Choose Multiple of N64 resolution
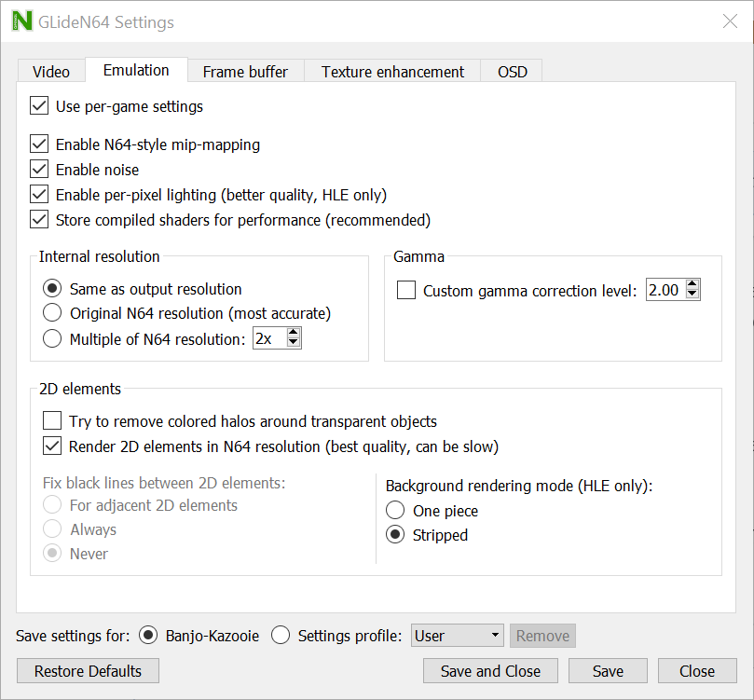Viewport: 754px width, 700px height. pos(52,337)
